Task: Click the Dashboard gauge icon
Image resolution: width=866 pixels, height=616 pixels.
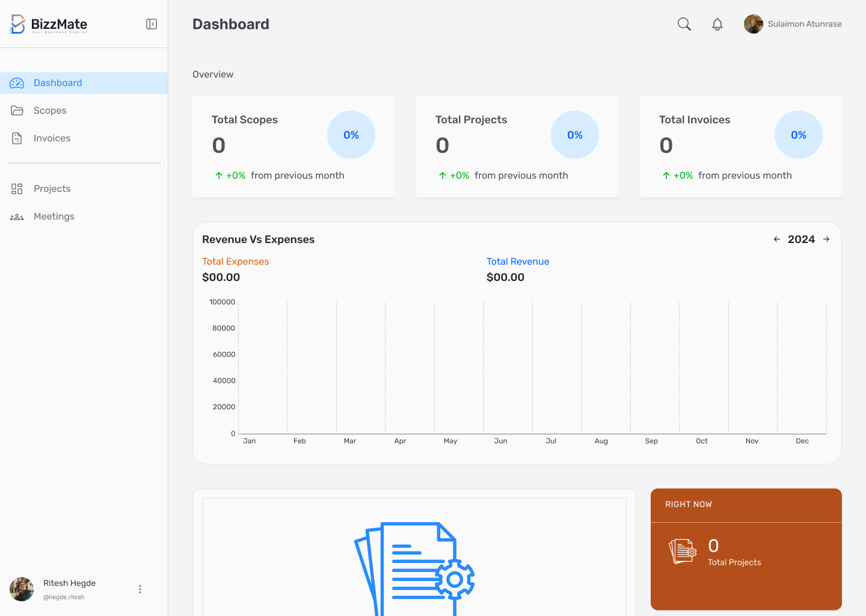Action: tap(17, 83)
